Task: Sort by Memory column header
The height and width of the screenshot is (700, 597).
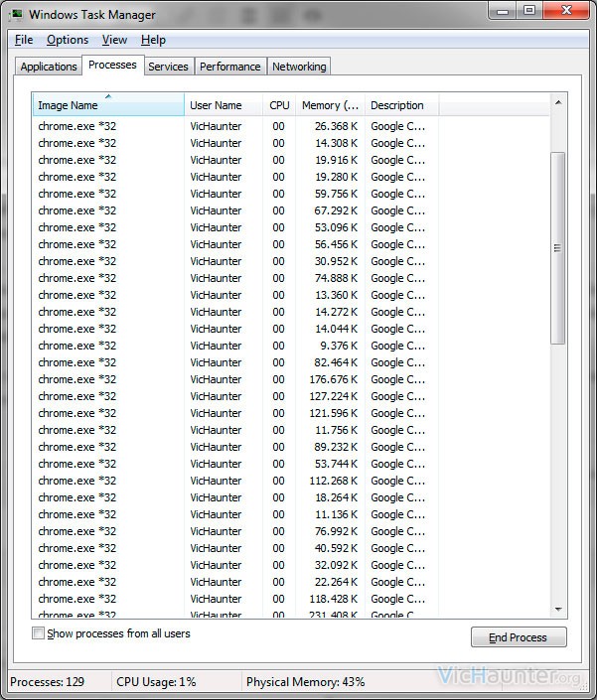Action: [330, 105]
